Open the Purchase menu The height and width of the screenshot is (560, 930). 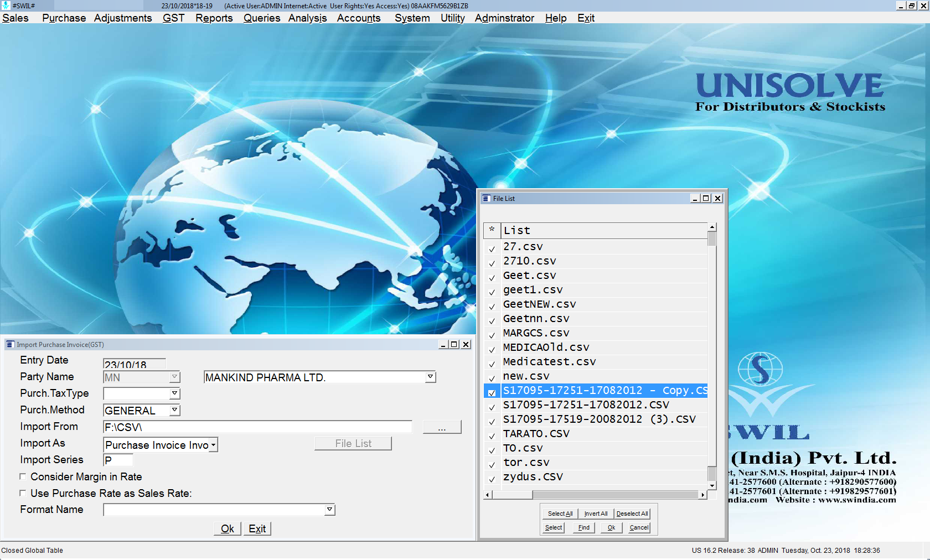tap(64, 18)
